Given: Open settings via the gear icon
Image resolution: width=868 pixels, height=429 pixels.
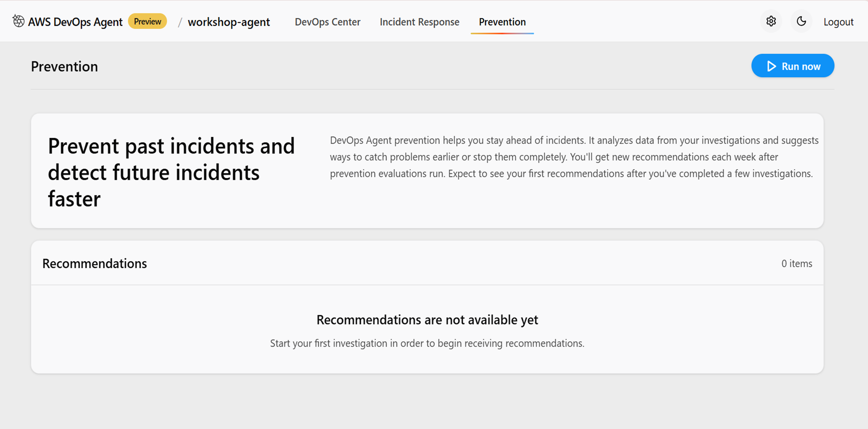Looking at the screenshot, I should click(x=771, y=21).
